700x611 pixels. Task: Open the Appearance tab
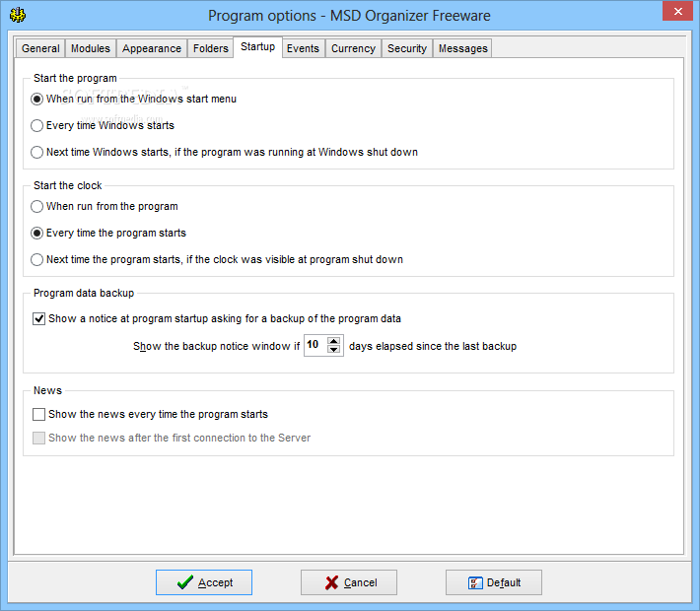(x=152, y=48)
